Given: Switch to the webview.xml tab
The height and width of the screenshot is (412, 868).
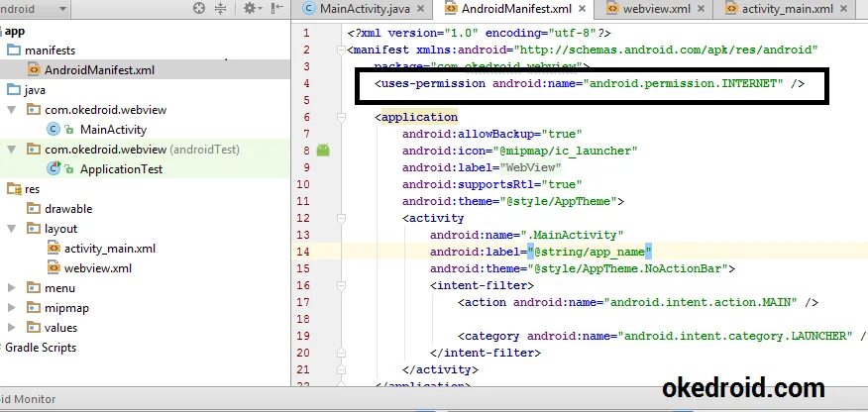Looking at the screenshot, I should [x=657, y=9].
